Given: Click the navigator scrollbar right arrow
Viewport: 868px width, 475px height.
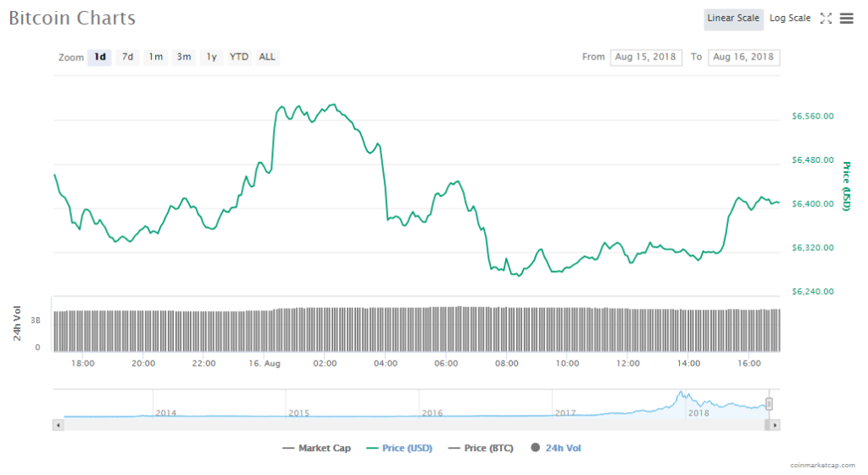Looking at the screenshot, I should click(776, 424).
